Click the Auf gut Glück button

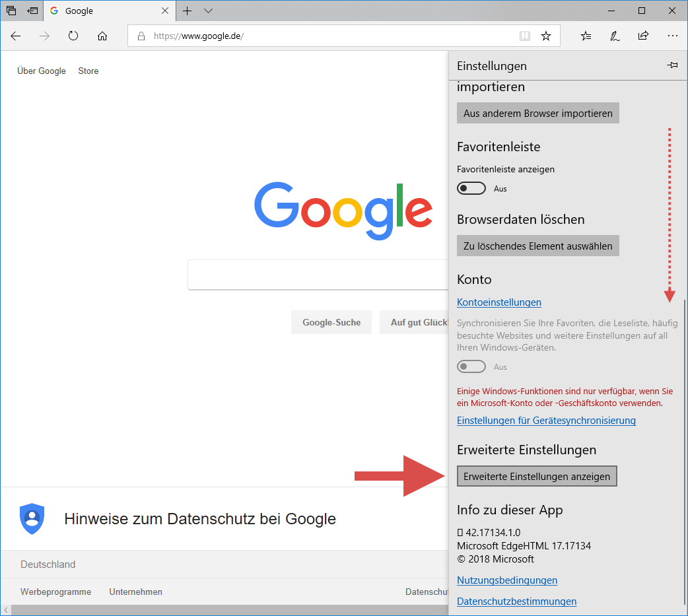414,322
